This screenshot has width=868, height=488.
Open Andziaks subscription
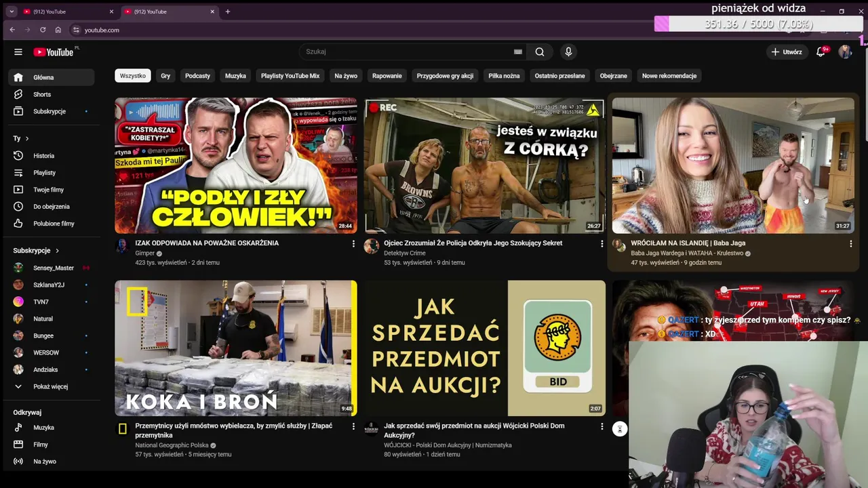(52, 369)
